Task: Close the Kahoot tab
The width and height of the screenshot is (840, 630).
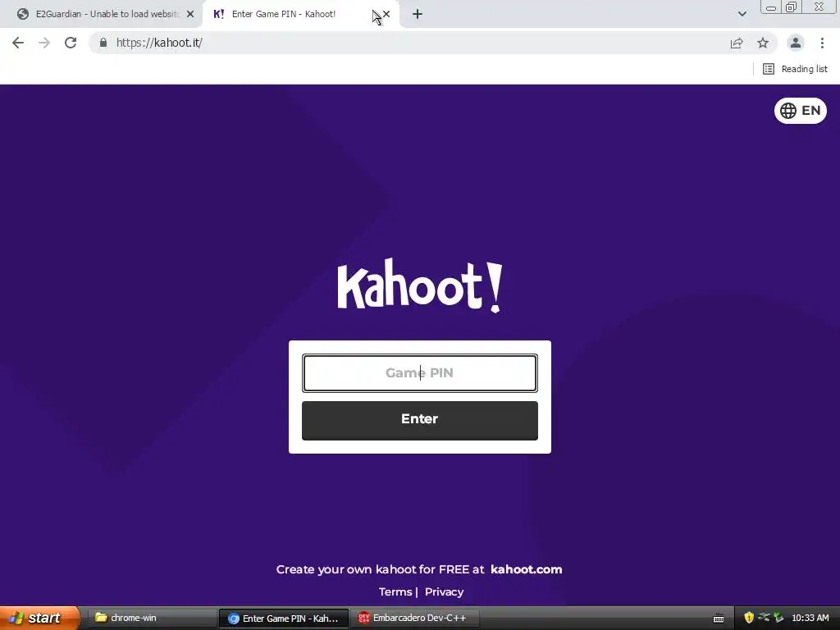Action: tap(386, 14)
